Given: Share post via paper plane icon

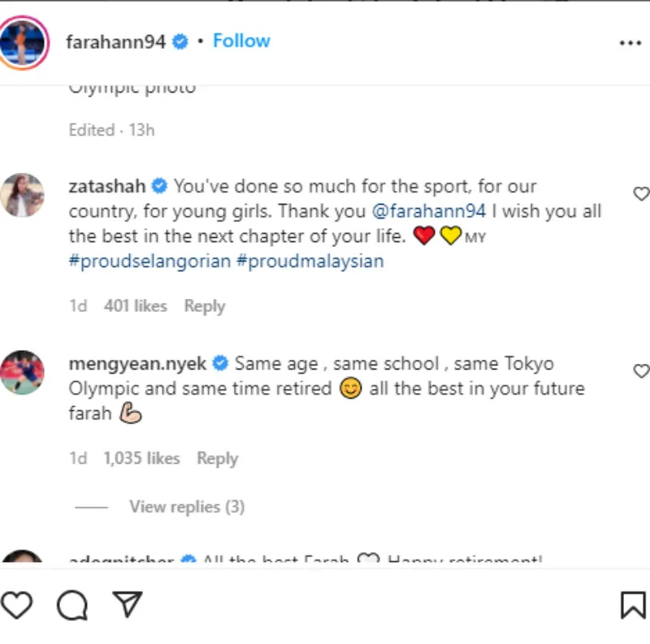Looking at the screenshot, I should click(x=127, y=604).
